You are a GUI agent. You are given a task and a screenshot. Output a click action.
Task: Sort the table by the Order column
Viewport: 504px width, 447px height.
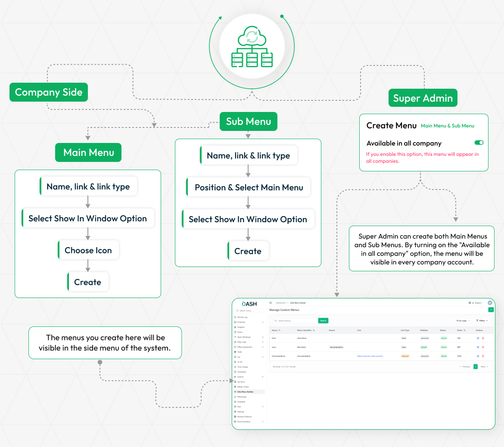[461, 330]
